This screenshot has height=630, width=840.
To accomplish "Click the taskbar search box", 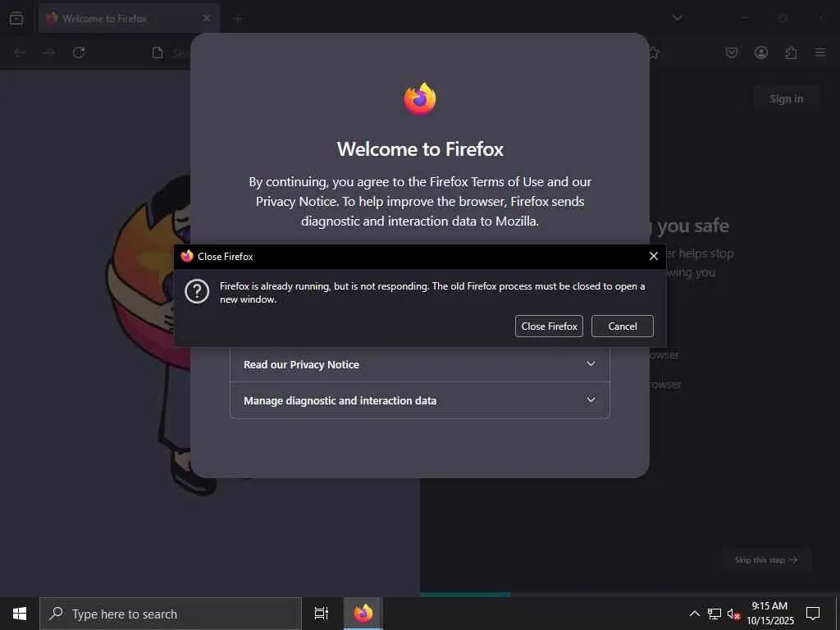I will pyautogui.click(x=171, y=614).
